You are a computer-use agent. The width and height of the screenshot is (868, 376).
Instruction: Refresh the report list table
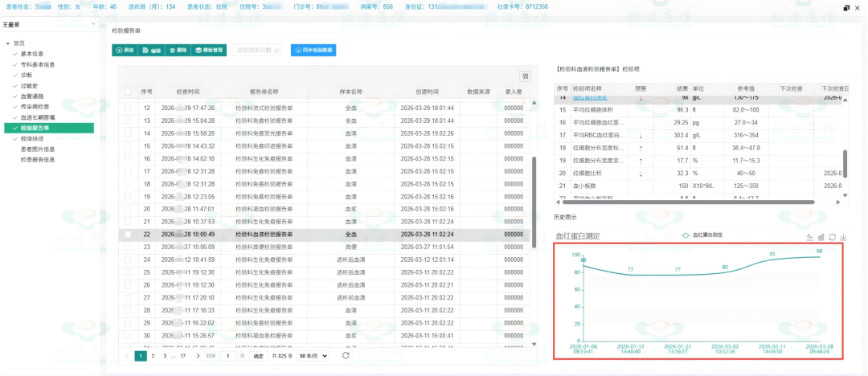coord(346,355)
